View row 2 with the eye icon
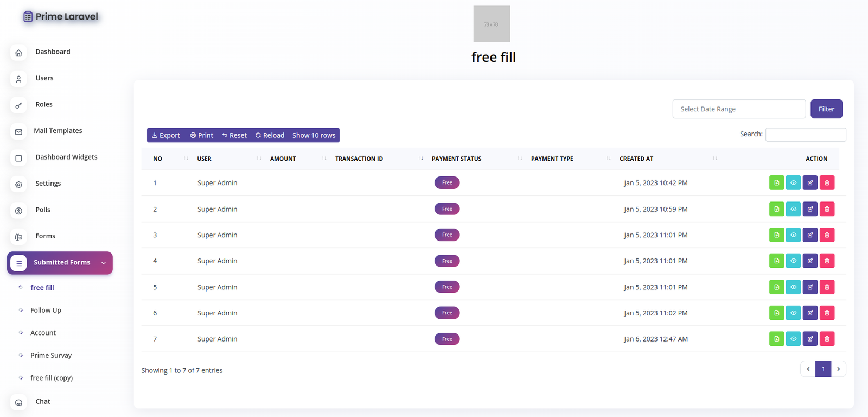868x417 pixels. tap(793, 209)
